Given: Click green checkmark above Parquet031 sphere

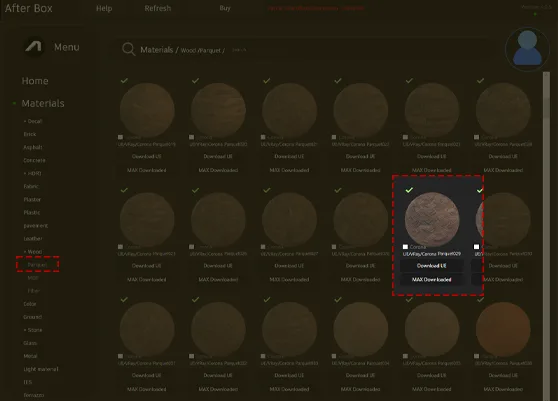Looking at the screenshot, I should tap(124, 300).
